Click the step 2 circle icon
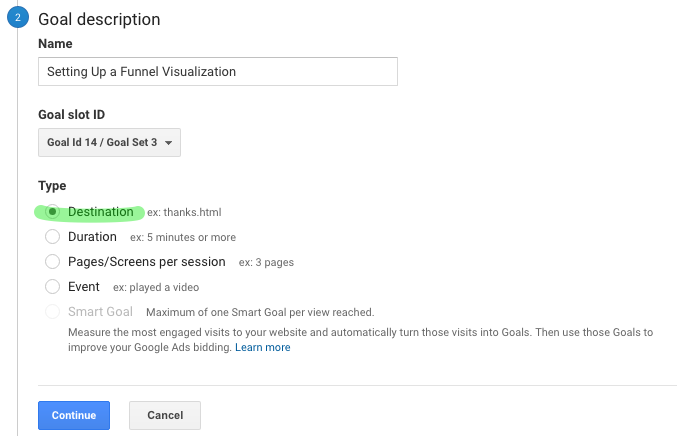Image resolution: width=682 pixels, height=436 pixels. (18, 17)
